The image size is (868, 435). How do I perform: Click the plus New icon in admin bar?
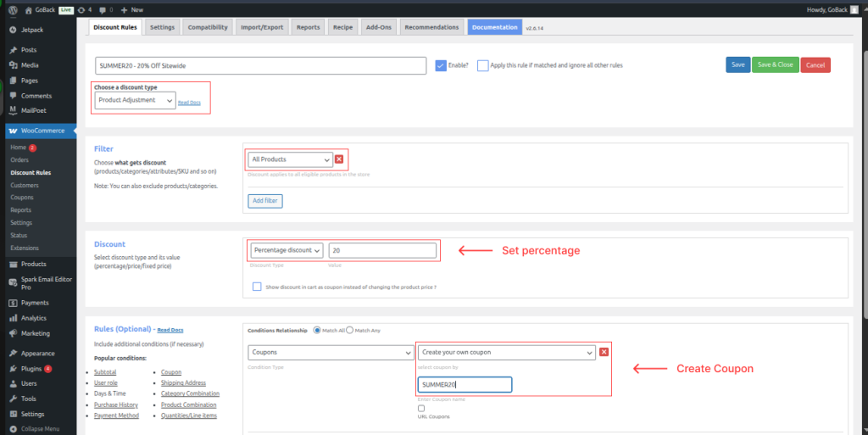pyautogui.click(x=124, y=10)
